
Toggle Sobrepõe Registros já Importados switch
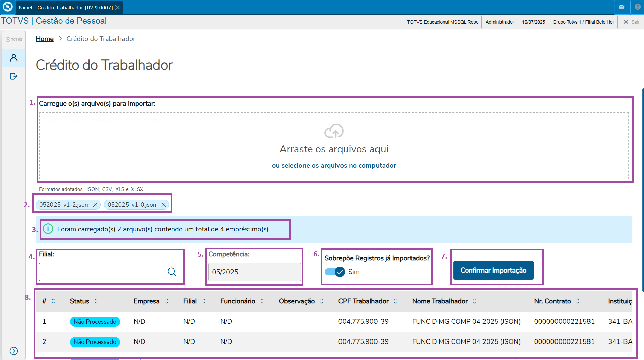[335, 272]
